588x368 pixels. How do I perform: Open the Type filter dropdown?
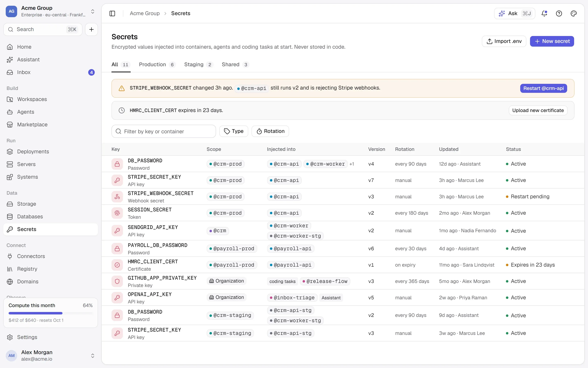click(234, 131)
